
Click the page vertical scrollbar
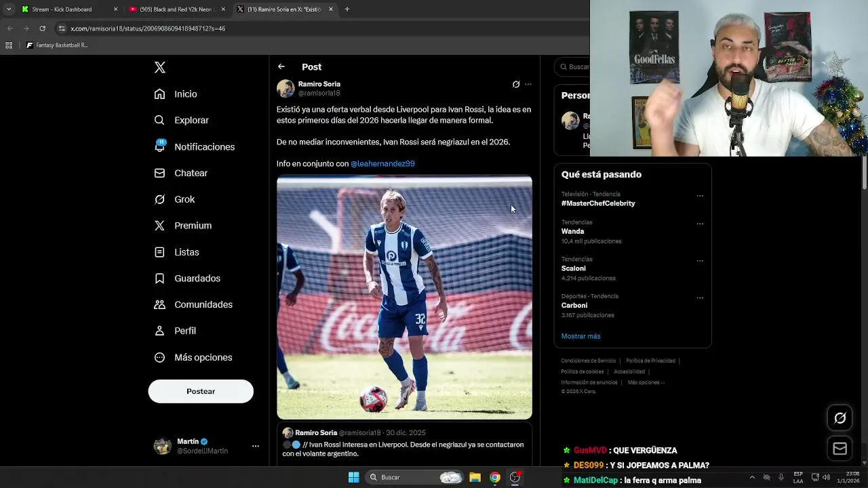click(864, 173)
